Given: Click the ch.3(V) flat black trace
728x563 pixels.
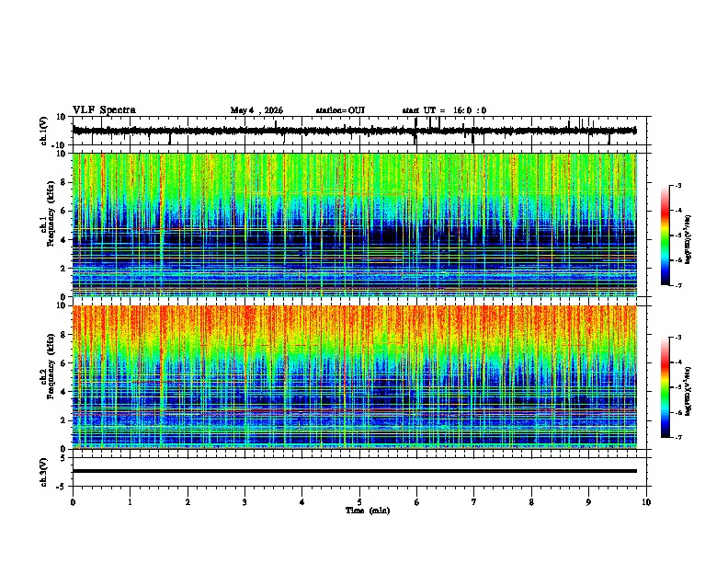Looking at the screenshot, I should 354,471.
